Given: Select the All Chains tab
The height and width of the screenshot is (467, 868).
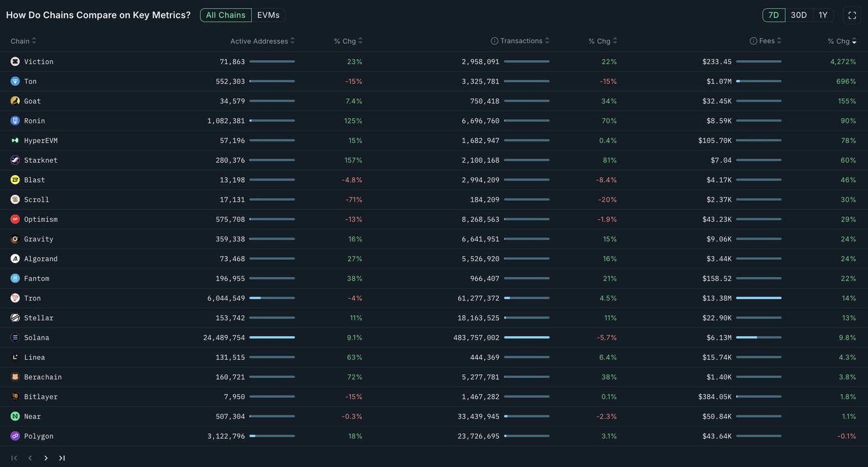Looking at the screenshot, I should [226, 15].
